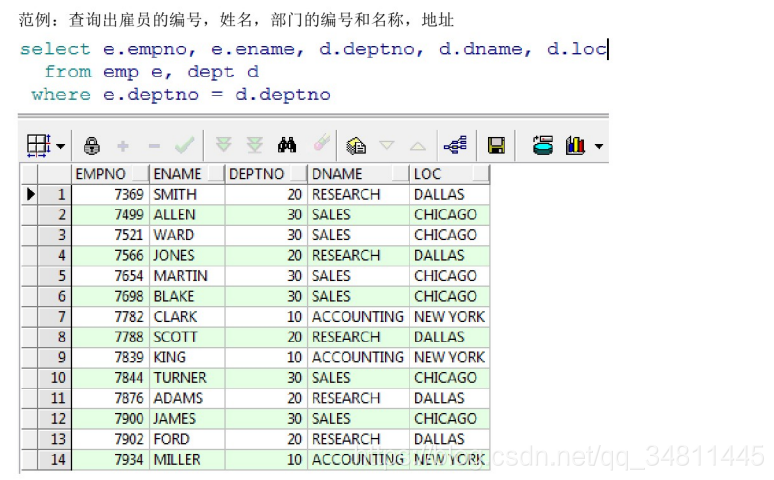The image size is (774, 480).
Task: Click the small button on LOC header
Action: [480, 173]
